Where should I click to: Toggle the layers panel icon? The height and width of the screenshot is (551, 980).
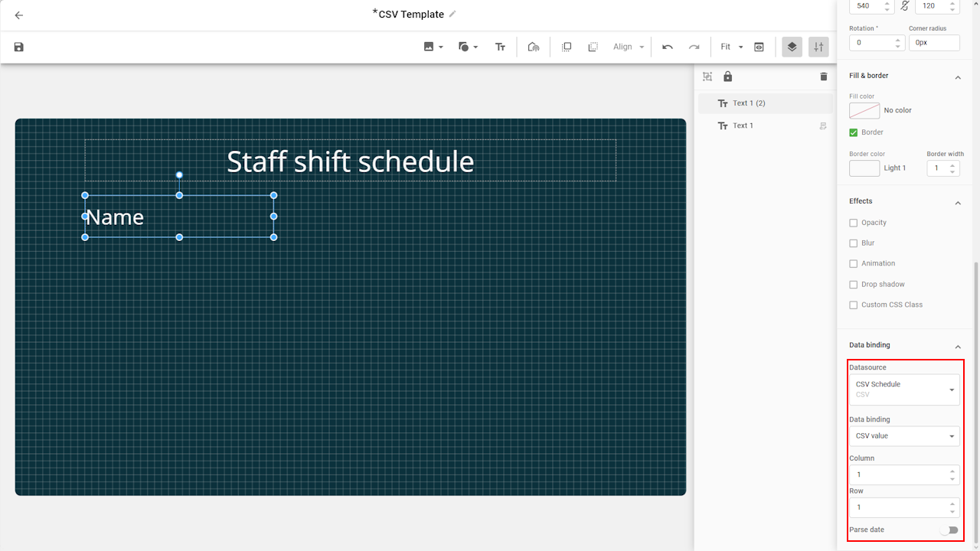792,47
